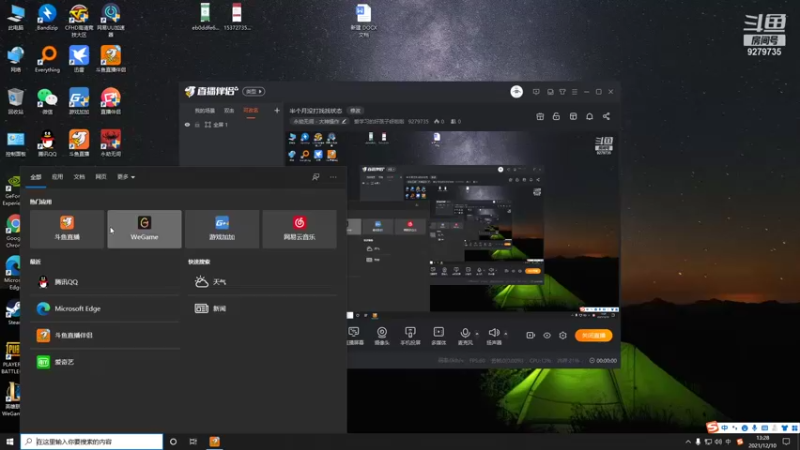Viewport: 800px width, 450px height.
Task: Select the 应用 tab in the search panel
Action: (57, 177)
